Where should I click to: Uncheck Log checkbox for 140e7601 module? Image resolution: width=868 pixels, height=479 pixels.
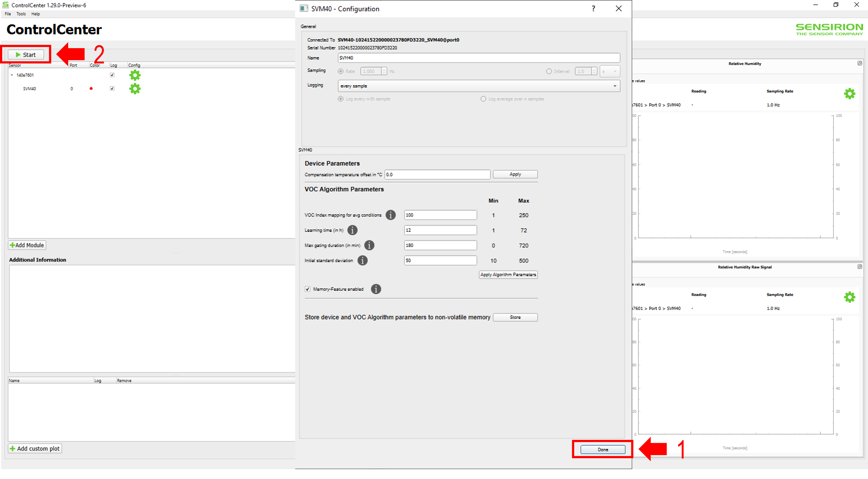(112, 75)
